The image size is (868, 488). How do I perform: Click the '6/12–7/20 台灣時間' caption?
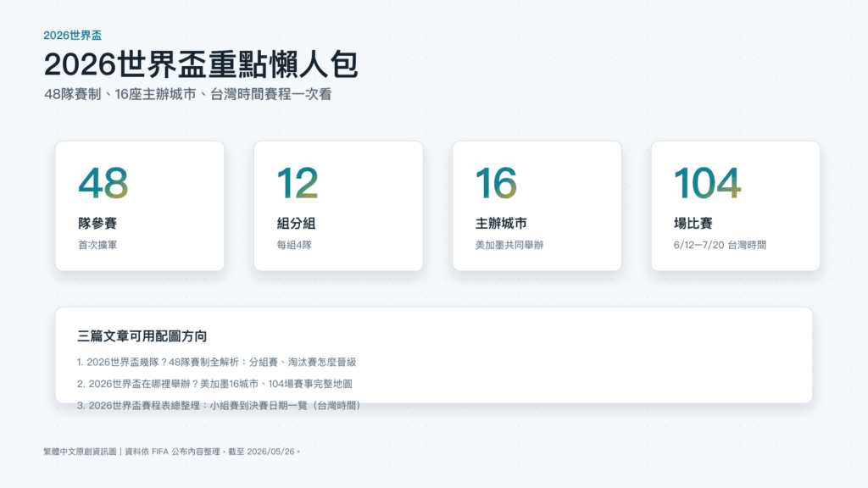720,245
